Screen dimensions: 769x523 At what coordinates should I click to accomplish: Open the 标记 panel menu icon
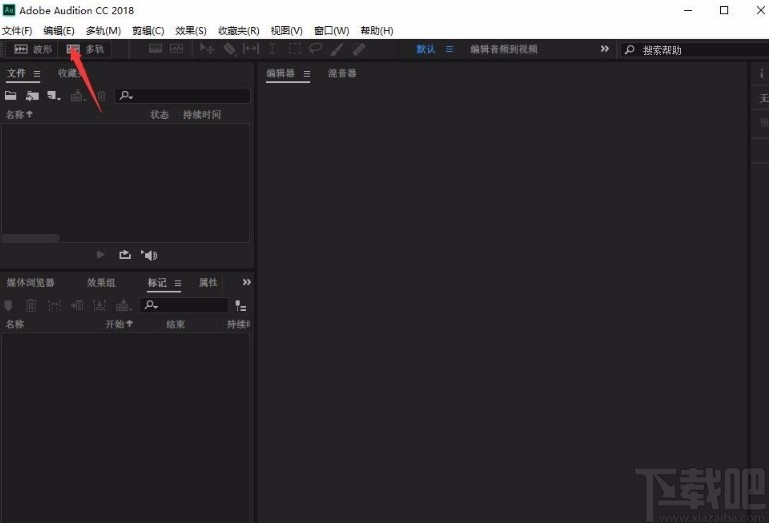tap(178, 283)
